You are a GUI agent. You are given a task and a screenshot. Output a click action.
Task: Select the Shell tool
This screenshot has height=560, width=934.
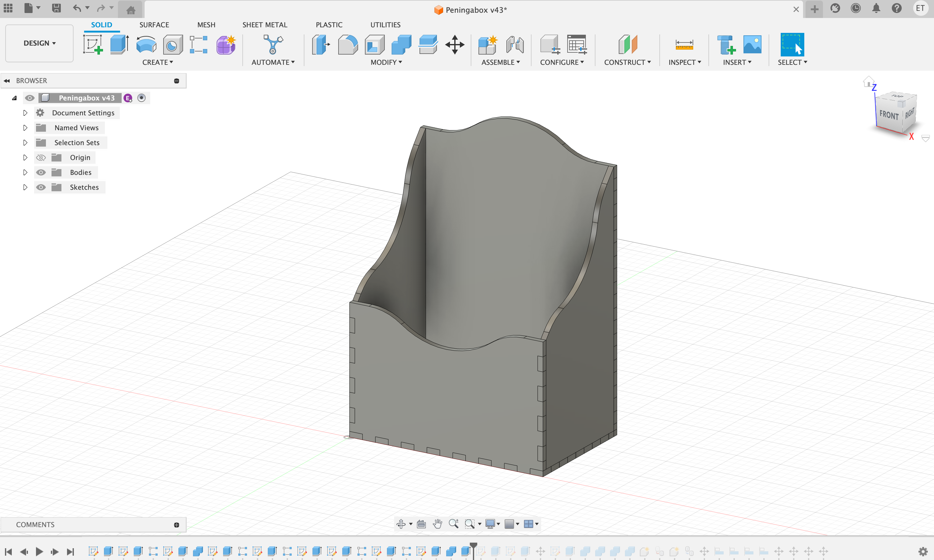coord(375,45)
